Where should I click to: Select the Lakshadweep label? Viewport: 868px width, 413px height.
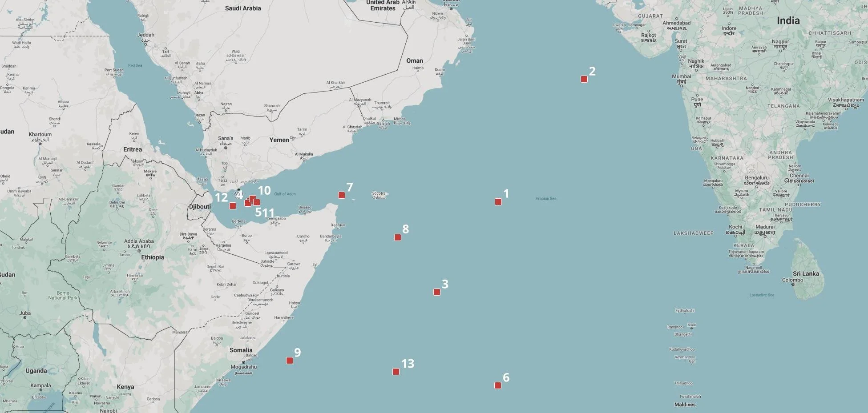pyautogui.click(x=694, y=233)
